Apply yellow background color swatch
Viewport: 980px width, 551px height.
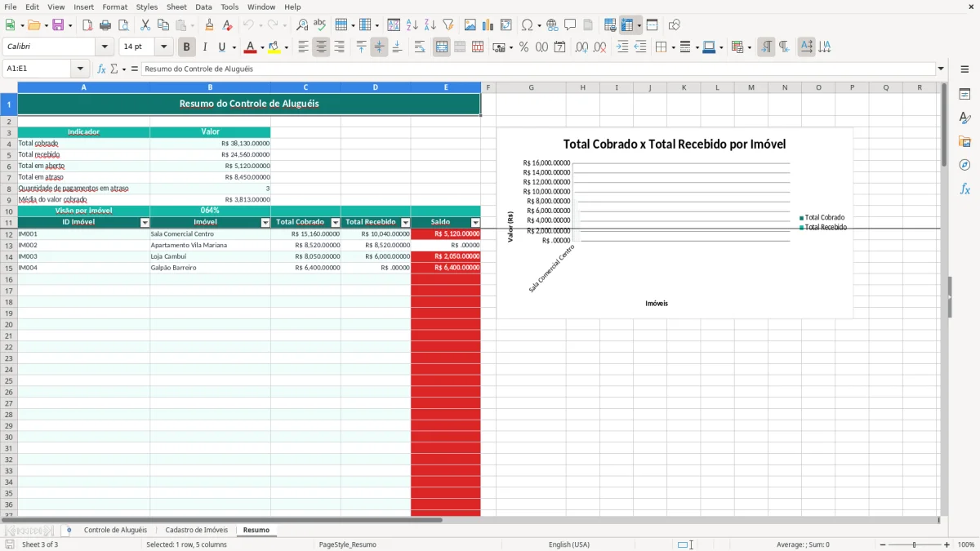[x=274, y=47]
